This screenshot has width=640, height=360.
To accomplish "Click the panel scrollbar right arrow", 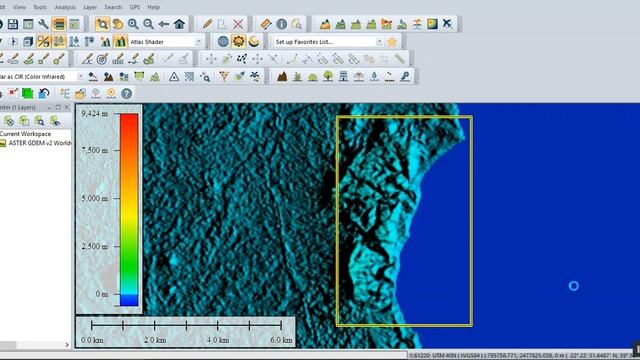I will [67, 345].
